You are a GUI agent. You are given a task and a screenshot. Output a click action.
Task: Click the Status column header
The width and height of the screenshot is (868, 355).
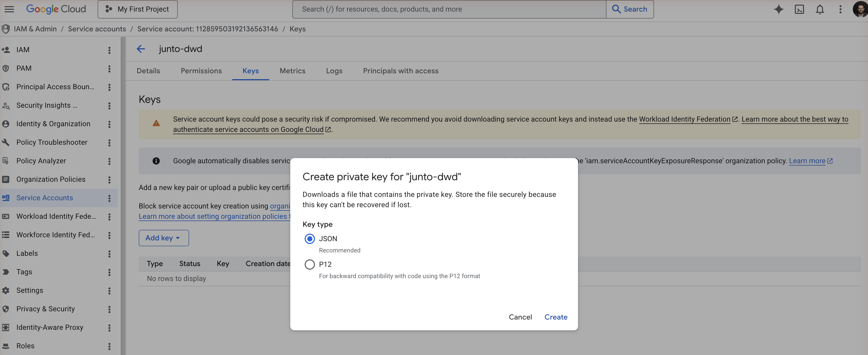189,264
